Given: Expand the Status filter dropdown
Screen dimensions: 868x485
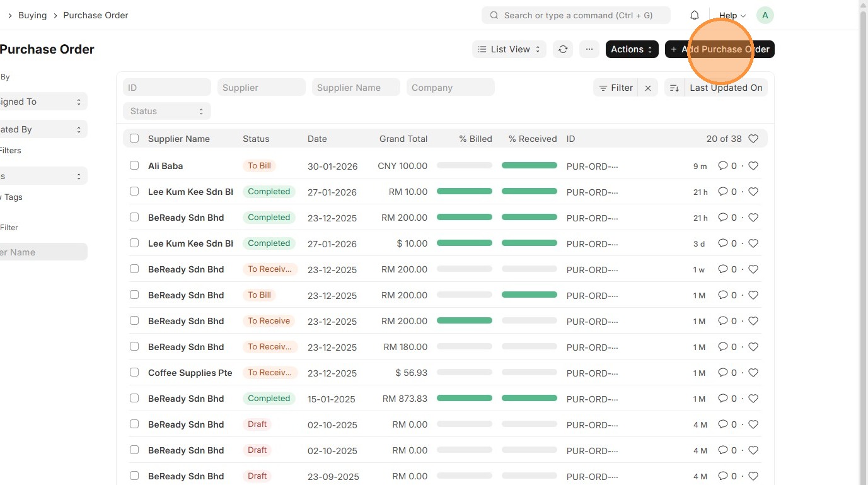Looking at the screenshot, I should tap(166, 111).
